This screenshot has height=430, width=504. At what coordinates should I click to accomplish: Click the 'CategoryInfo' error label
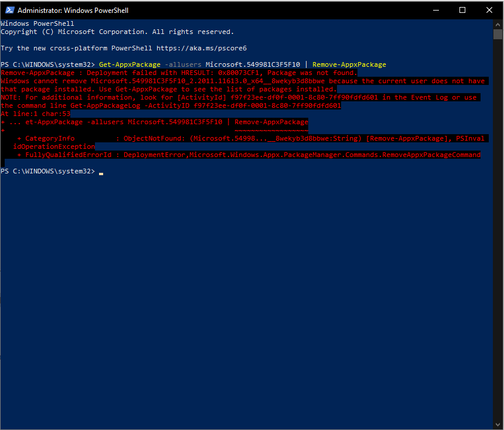coord(50,138)
